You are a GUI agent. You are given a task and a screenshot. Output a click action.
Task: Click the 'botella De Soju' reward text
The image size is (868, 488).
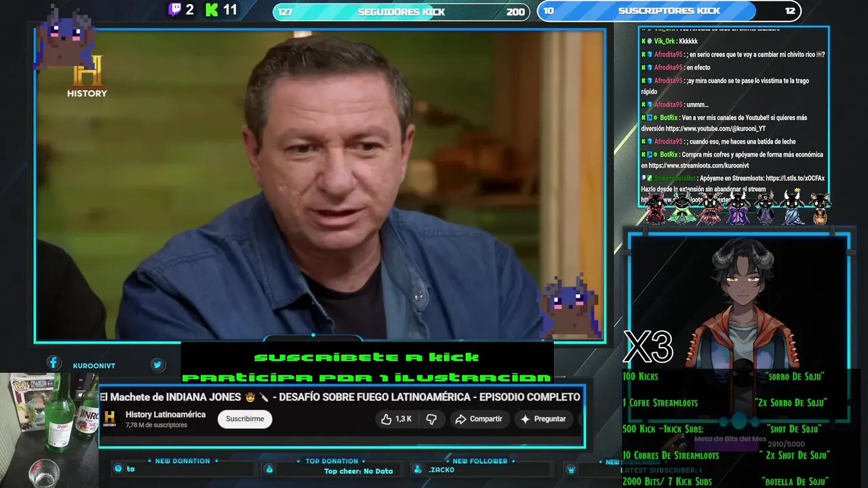point(795,481)
